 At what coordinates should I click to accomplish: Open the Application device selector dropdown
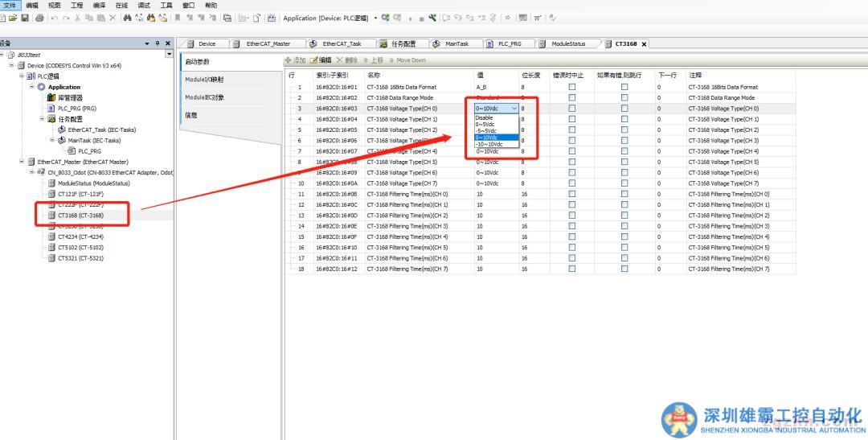coord(375,18)
